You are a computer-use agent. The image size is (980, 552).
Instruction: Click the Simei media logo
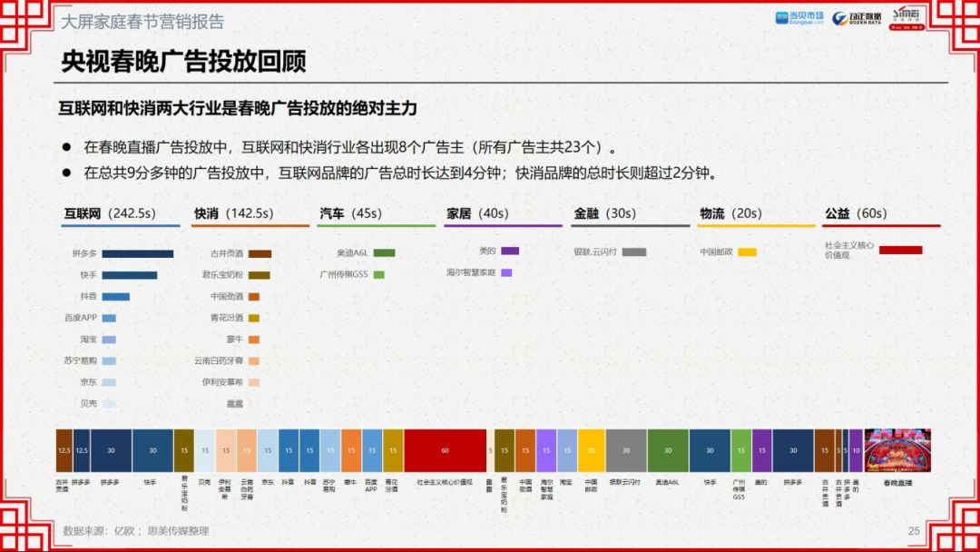906,18
